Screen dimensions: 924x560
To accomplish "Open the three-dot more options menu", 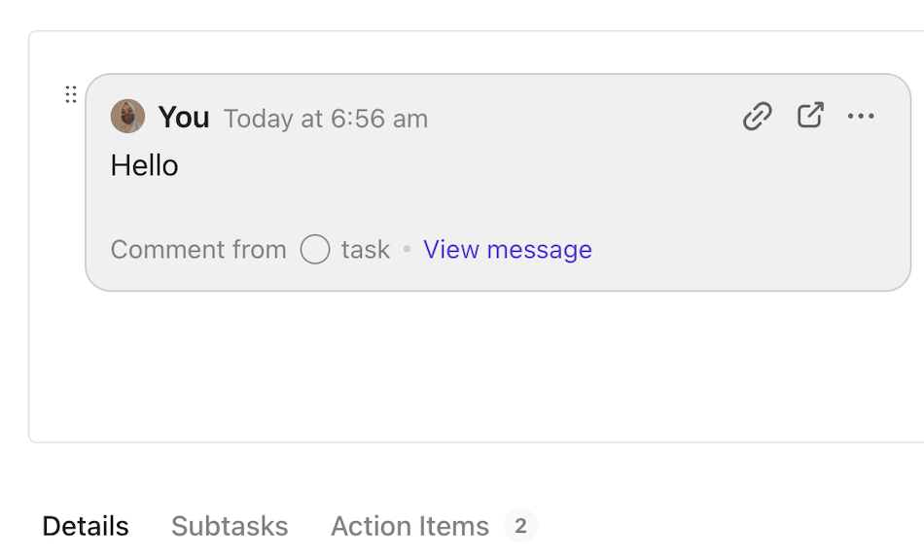I will 861,117.
